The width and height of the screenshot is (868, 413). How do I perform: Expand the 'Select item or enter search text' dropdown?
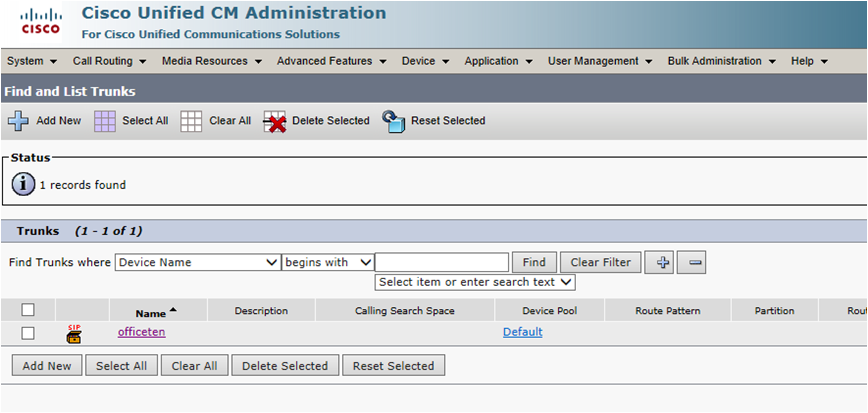[x=475, y=282]
